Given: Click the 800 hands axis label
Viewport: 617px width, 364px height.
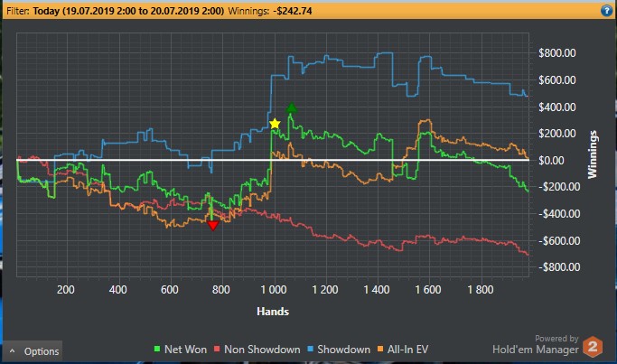Looking at the screenshot, I should (220, 290).
